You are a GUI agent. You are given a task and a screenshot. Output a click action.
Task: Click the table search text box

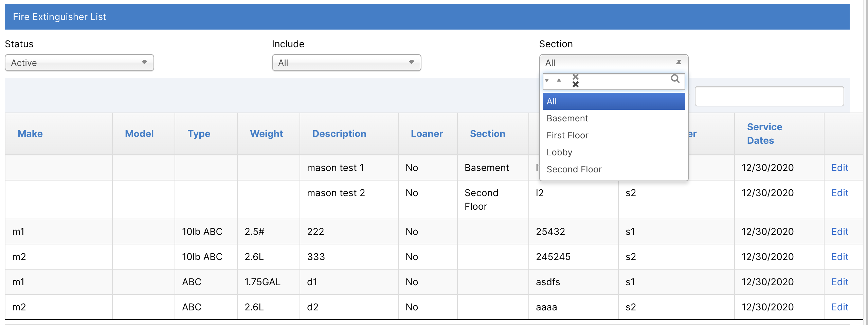[x=769, y=96]
